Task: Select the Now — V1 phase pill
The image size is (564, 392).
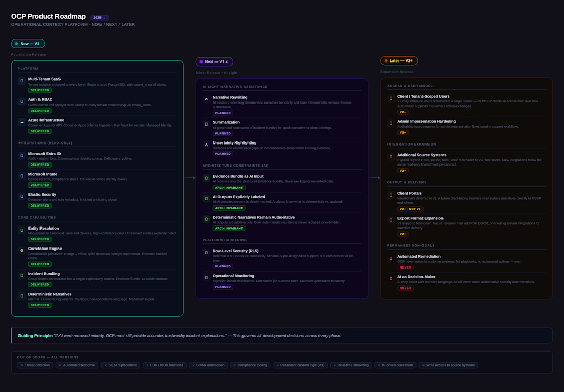Action: [28, 44]
